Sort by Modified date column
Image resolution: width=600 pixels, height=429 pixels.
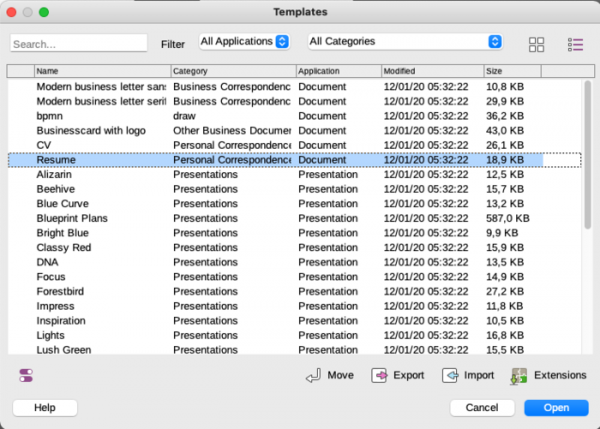coord(431,72)
